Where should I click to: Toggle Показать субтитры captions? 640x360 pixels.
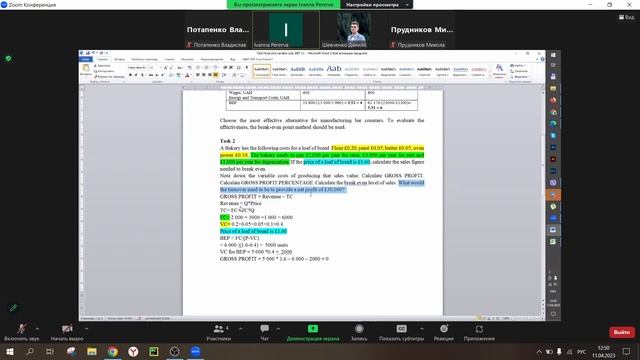401,332
